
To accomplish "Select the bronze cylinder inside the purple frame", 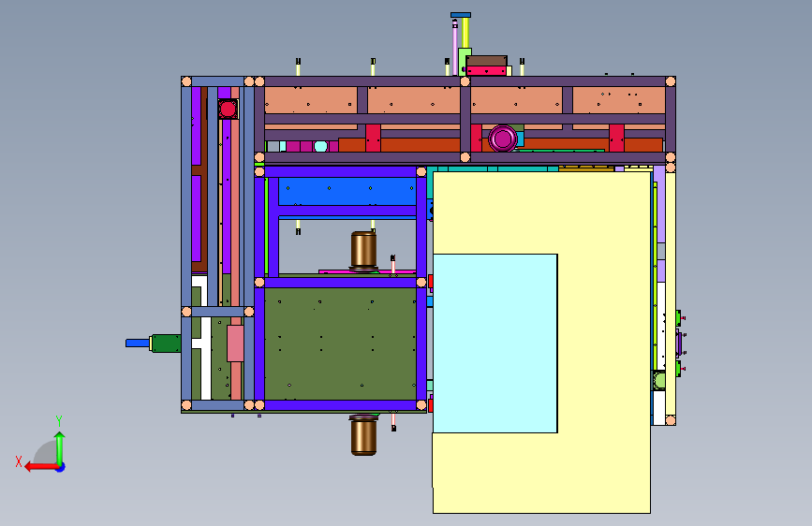I will pyautogui.click(x=363, y=251).
